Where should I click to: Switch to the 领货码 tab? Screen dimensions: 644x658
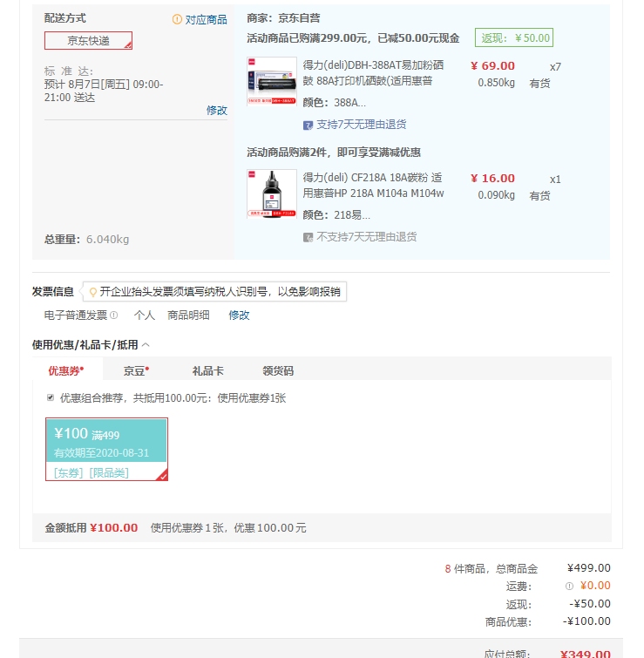[278, 370]
